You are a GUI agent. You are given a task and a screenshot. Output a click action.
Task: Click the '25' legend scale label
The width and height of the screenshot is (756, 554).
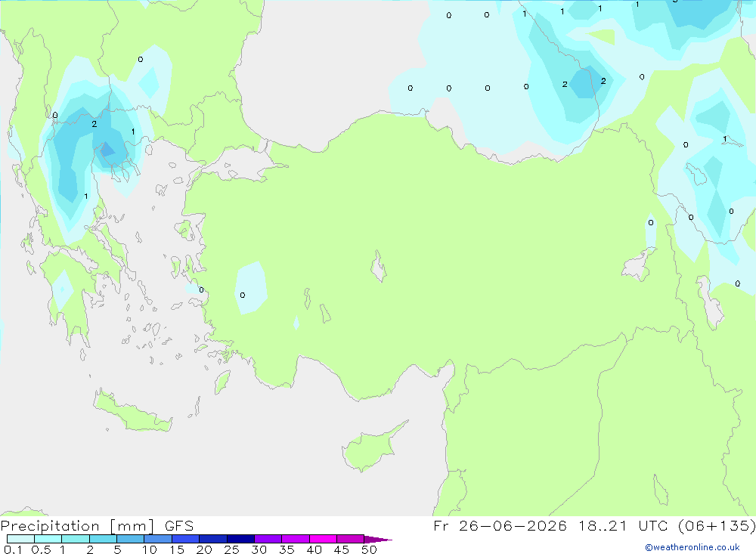click(x=231, y=549)
